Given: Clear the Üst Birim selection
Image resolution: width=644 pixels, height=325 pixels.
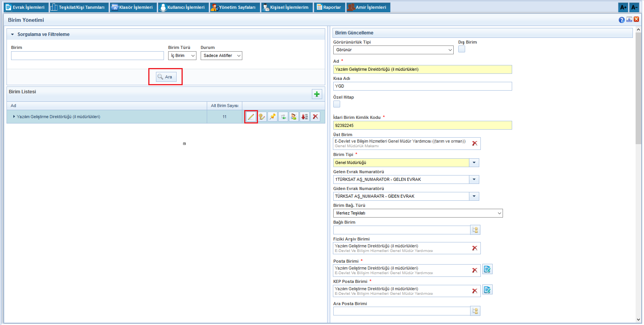Looking at the screenshot, I should 475,143.
